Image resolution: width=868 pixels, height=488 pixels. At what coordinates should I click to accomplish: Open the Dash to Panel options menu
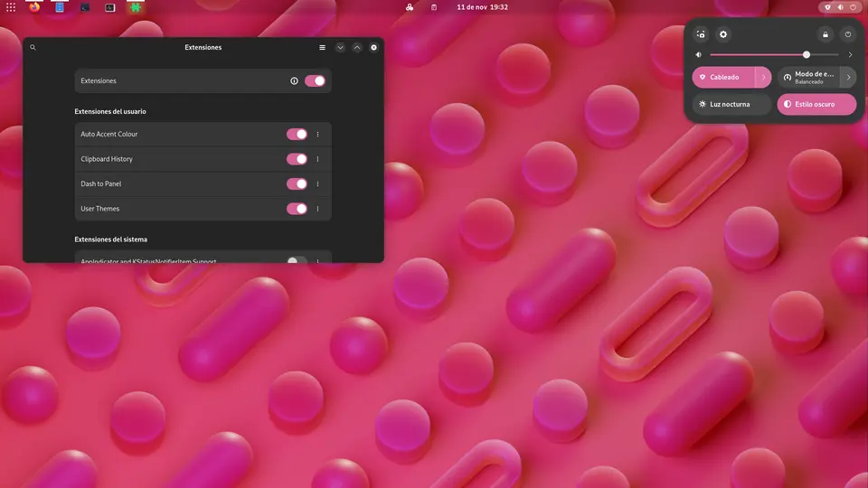(x=317, y=184)
